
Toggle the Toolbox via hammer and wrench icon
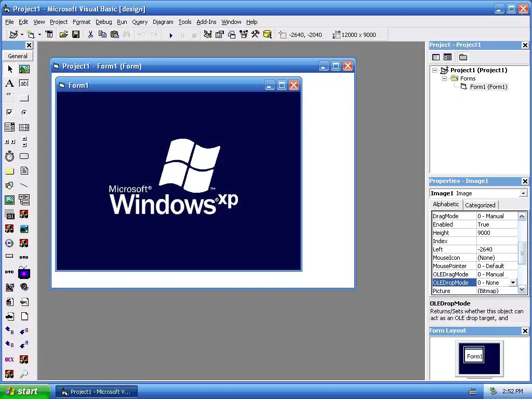point(256,34)
